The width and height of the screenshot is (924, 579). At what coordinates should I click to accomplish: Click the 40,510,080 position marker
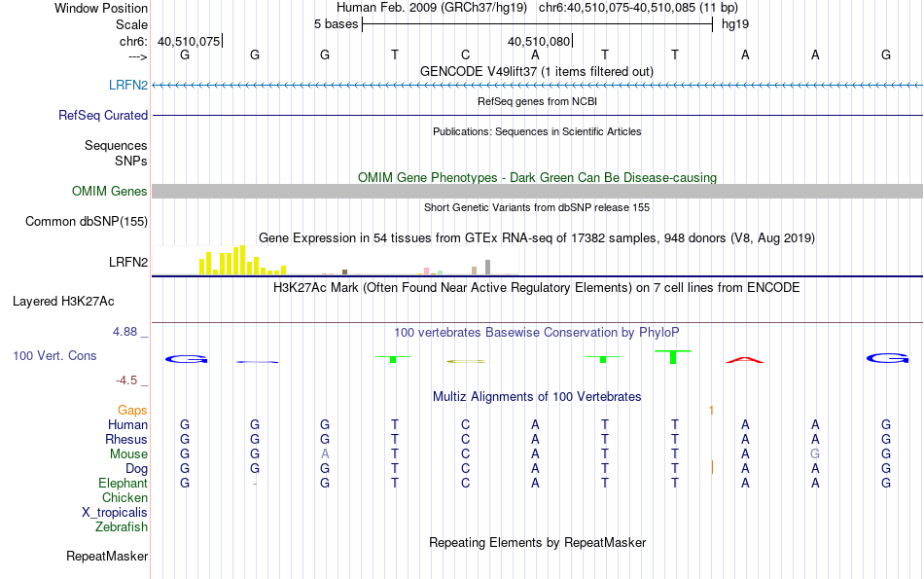click(539, 41)
